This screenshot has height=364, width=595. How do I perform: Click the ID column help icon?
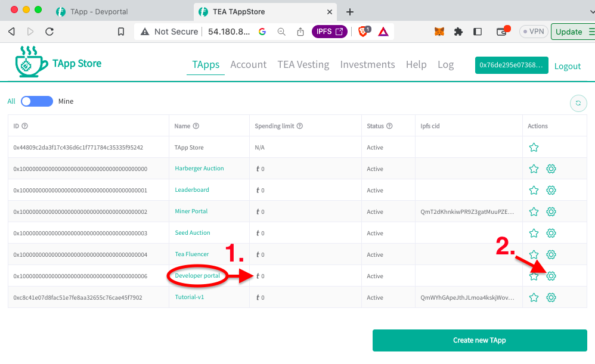[x=25, y=126]
